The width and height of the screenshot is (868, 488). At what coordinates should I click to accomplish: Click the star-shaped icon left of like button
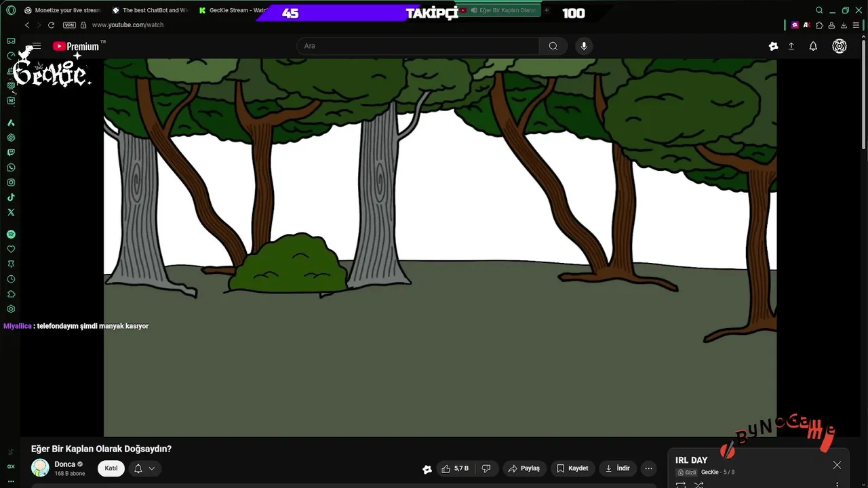(x=427, y=469)
